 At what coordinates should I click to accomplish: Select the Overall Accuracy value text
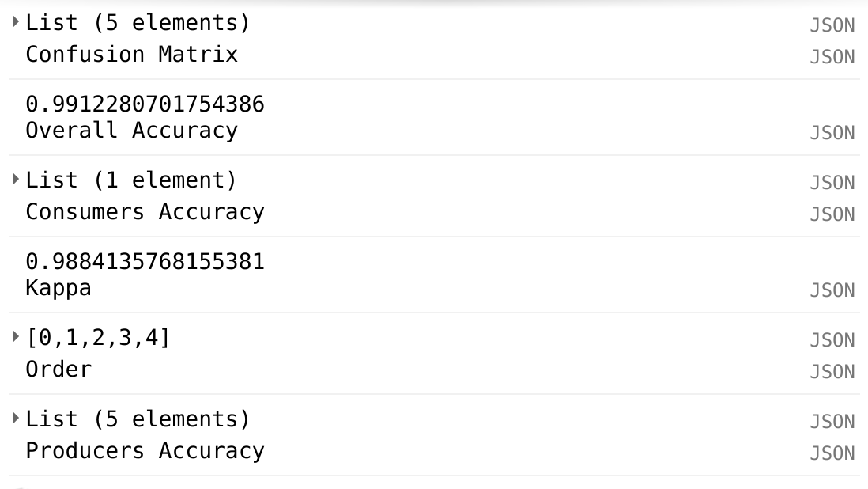145,103
